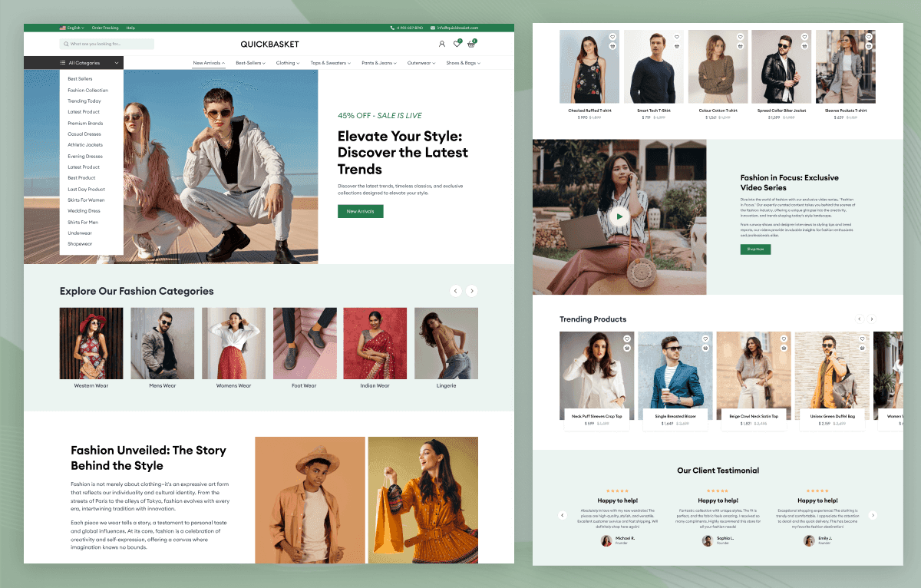Select Order Tracking in top bar

coord(104,27)
